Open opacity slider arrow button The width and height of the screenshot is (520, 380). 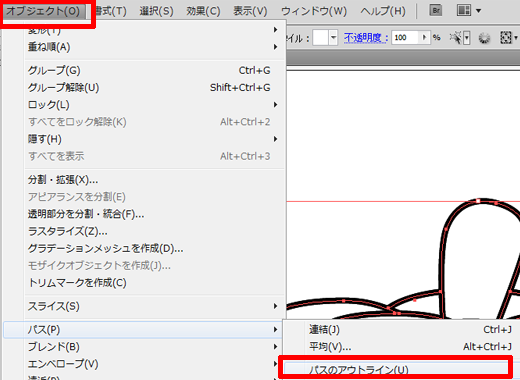[424, 37]
